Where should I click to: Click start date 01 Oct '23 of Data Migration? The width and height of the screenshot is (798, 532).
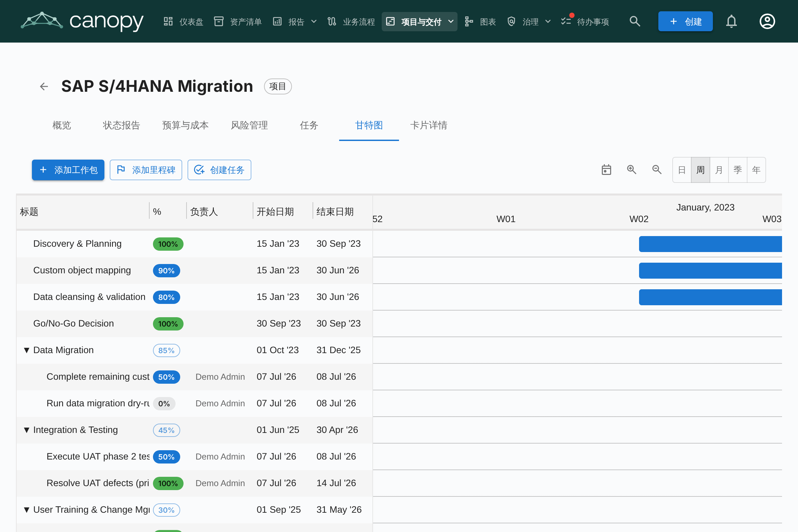coord(278,350)
